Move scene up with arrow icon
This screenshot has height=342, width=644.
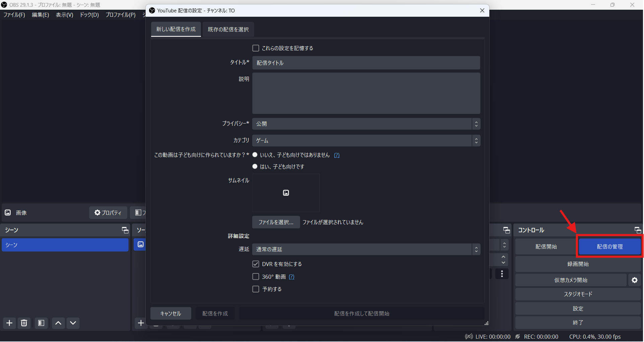coord(58,323)
